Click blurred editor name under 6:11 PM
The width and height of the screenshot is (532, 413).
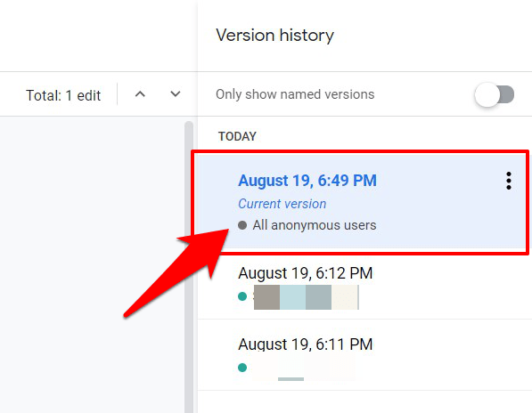pos(304,368)
